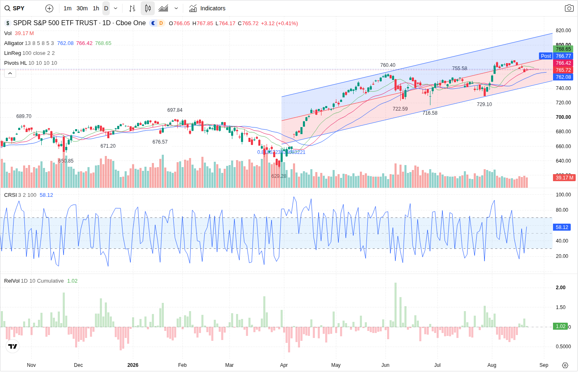Click the 1.02 RelVol axis label
The width and height of the screenshot is (586, 392).
coord(560,326)
